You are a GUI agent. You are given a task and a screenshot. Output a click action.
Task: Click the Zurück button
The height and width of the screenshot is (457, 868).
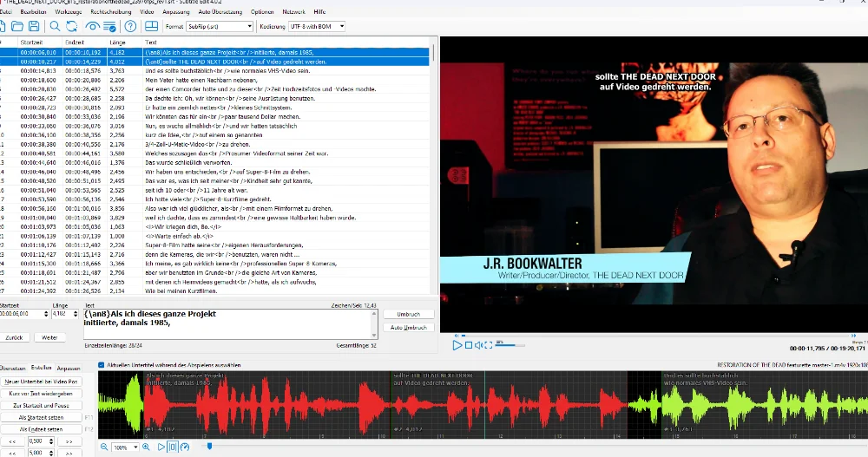[15, 337]
